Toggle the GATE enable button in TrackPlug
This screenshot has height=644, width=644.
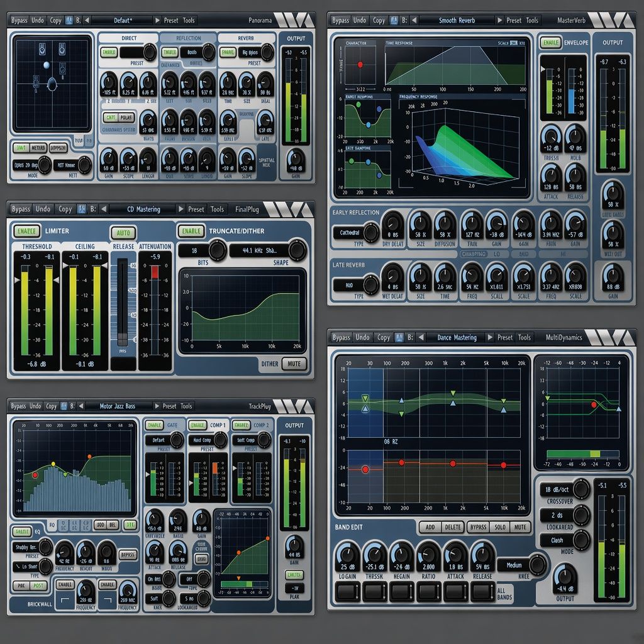click(x=155, y=426)
